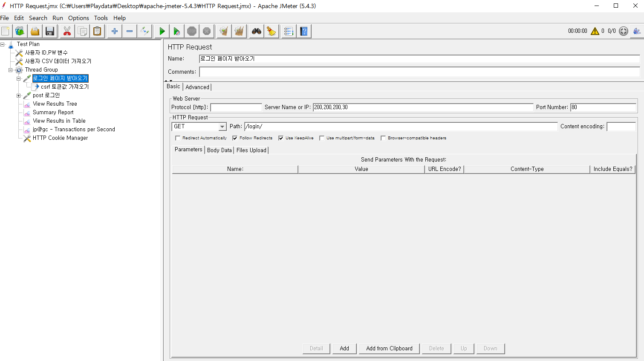Click Add from Clipboard button
This screenshot has height=361, width=644.
tap(390, 349)
